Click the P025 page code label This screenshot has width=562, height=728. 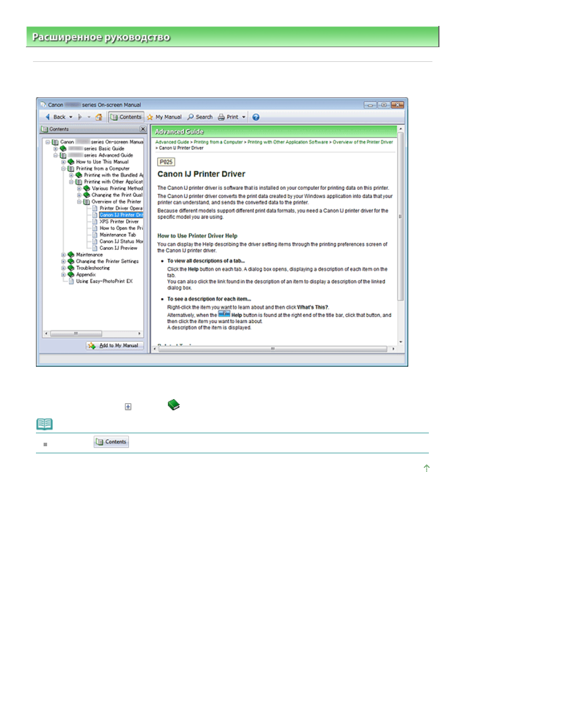click(166, 162)
